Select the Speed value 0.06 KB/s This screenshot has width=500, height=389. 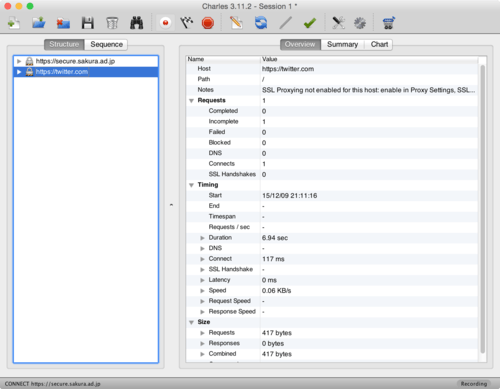click(x=276, y=291)
